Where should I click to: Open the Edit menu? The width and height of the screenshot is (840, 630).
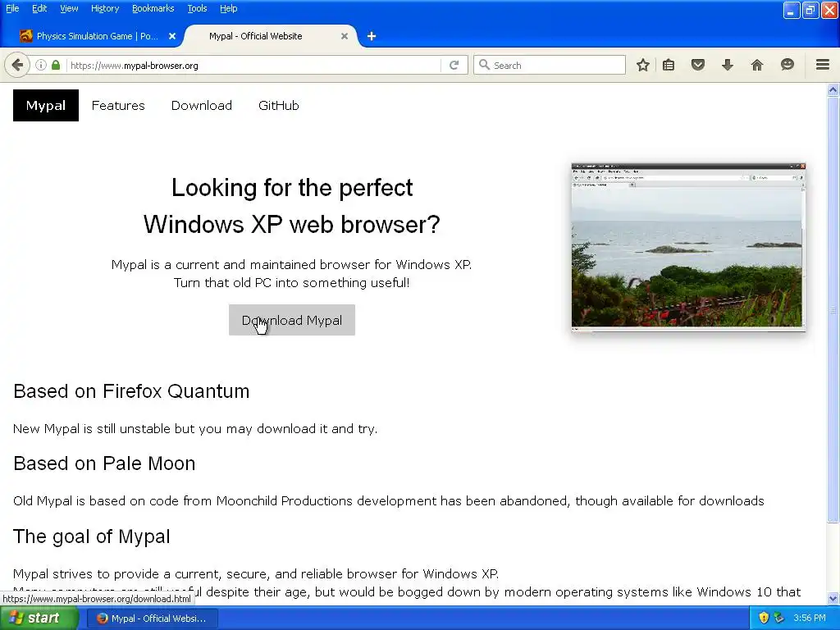pyautogui.click(x=39, y=8)
